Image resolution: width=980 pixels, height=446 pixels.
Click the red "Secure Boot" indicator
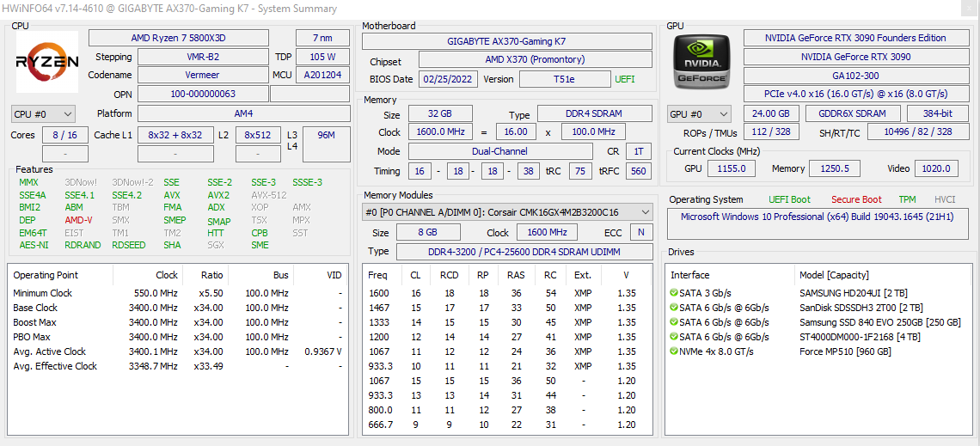click(856, 199)
